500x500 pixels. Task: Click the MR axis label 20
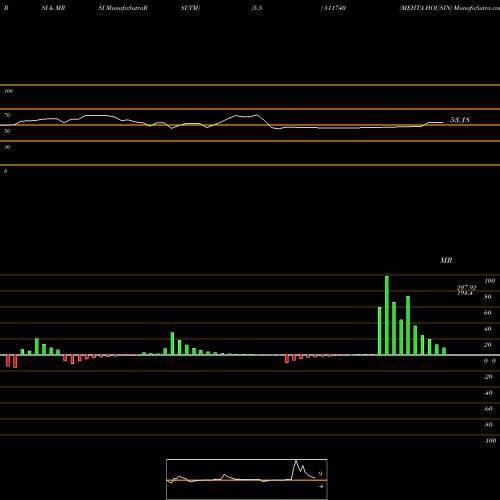(x=488, y=345)
